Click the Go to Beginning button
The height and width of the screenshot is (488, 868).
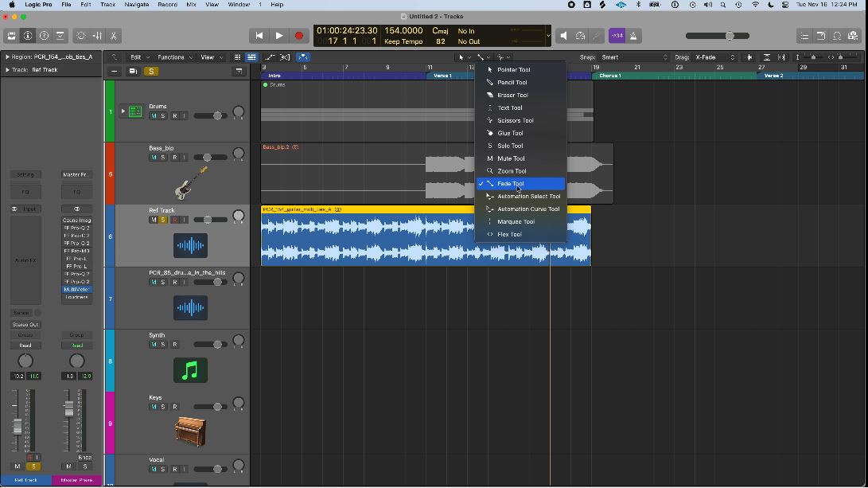pyautogui.click(x=259, y=36)
